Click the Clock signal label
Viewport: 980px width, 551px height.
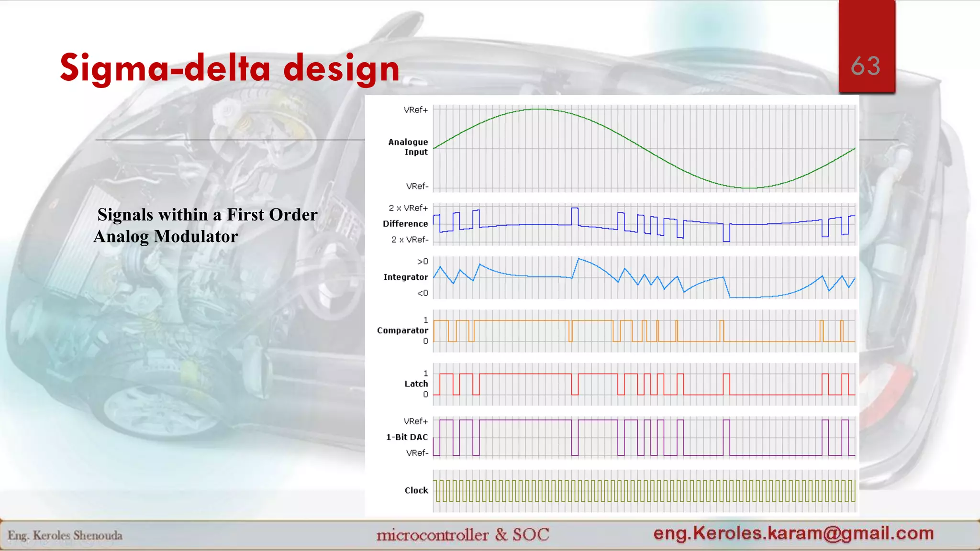(416, 490)
